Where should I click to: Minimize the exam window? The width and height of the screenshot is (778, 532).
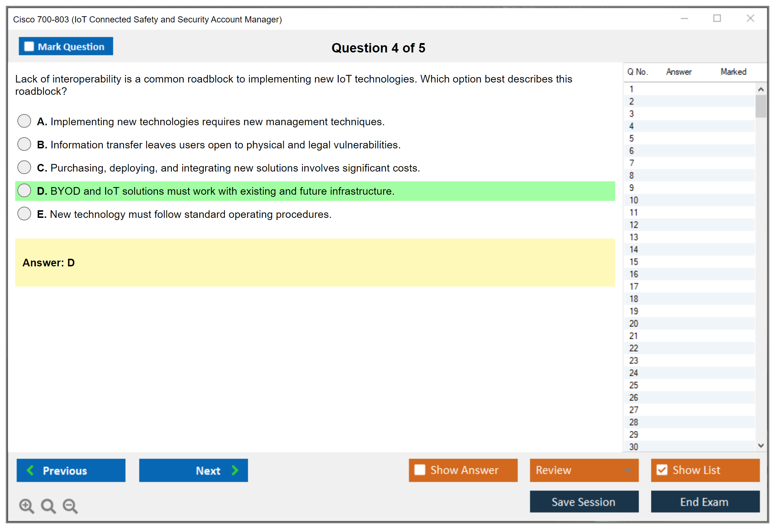684,18
